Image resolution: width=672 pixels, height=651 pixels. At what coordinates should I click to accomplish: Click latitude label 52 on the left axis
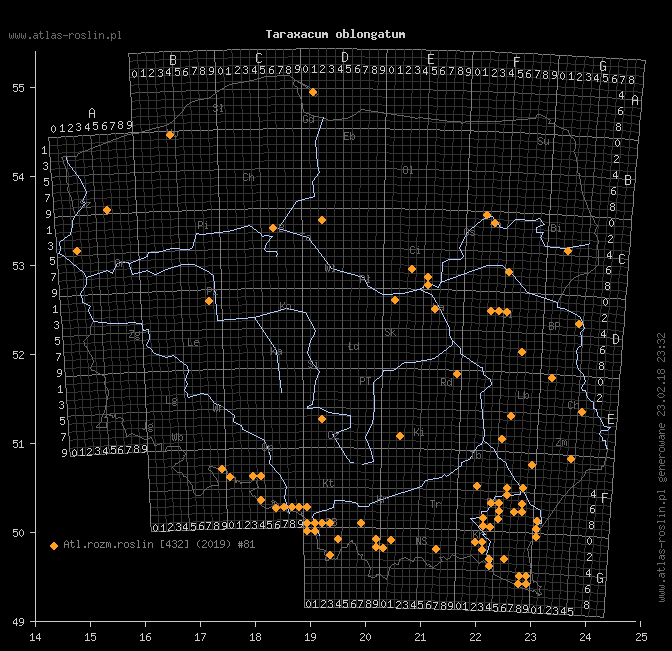point(18,355)
